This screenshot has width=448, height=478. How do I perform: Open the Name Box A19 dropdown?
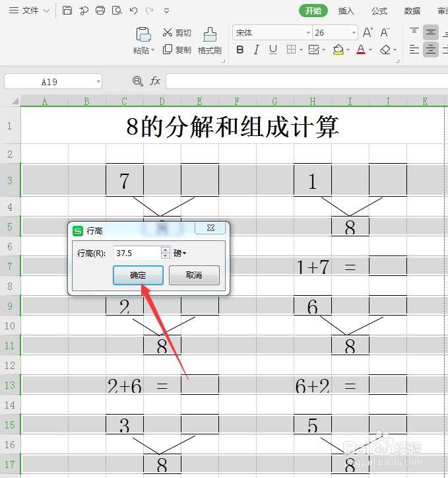point(98,81)
